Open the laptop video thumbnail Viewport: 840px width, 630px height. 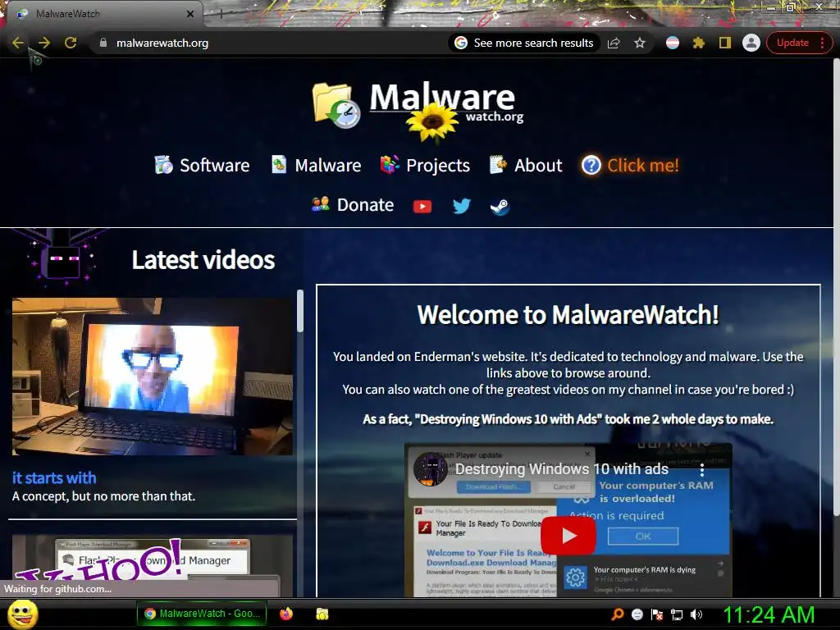click(x=152, y=376)
